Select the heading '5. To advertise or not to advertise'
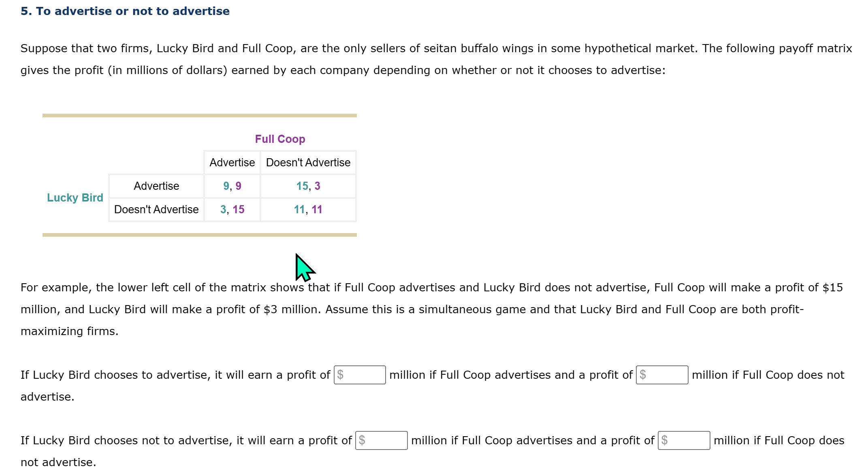 [125, 11]
